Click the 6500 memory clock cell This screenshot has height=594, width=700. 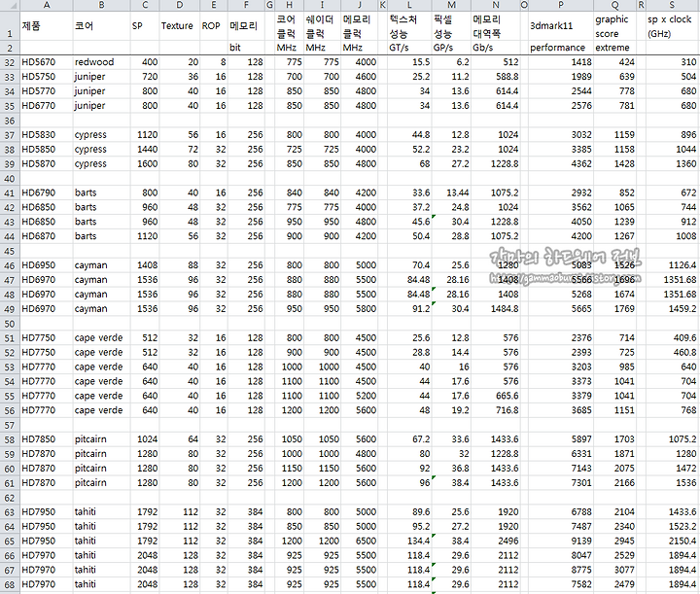[360, 541]
